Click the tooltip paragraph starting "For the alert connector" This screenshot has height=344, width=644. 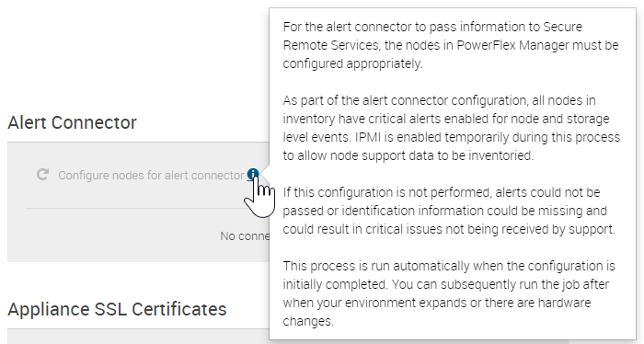451,45
